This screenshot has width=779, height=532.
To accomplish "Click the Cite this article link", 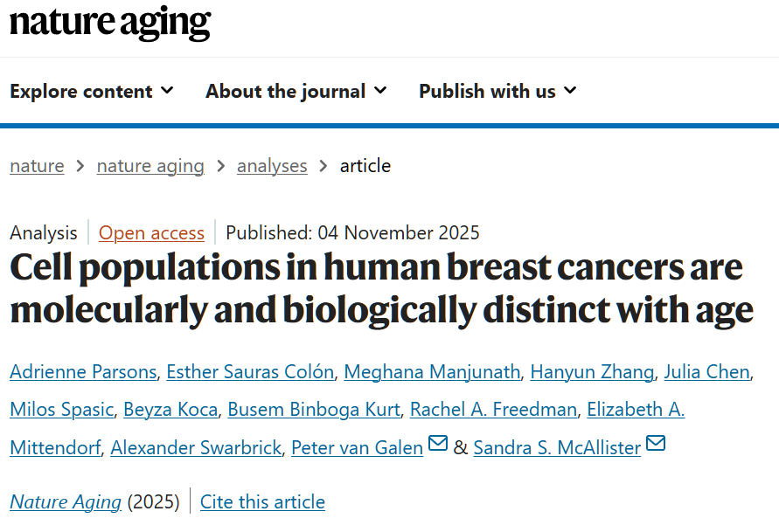I will tap(262, 502).
